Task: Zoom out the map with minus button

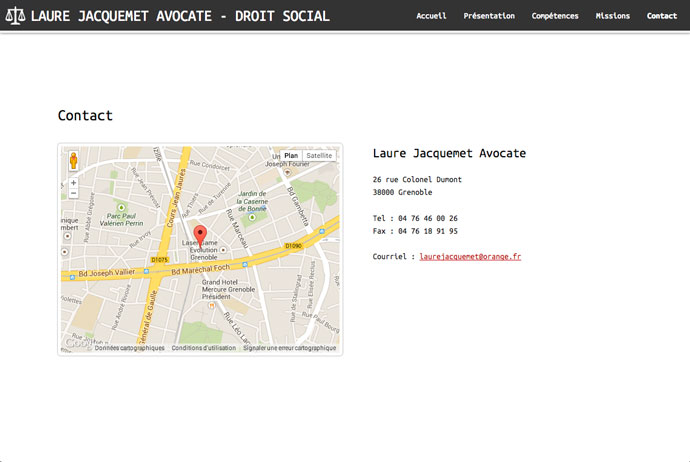Action: 73,193
